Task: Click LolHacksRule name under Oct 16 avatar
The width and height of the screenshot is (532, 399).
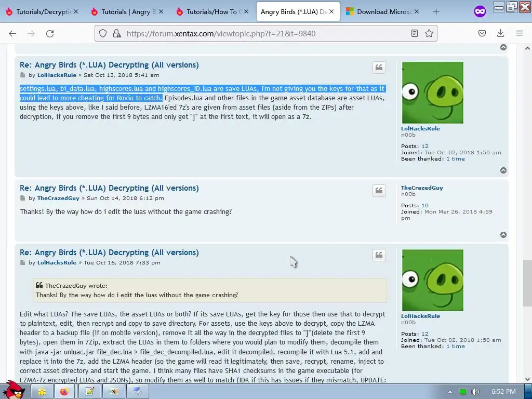Action: coord(420,316)
